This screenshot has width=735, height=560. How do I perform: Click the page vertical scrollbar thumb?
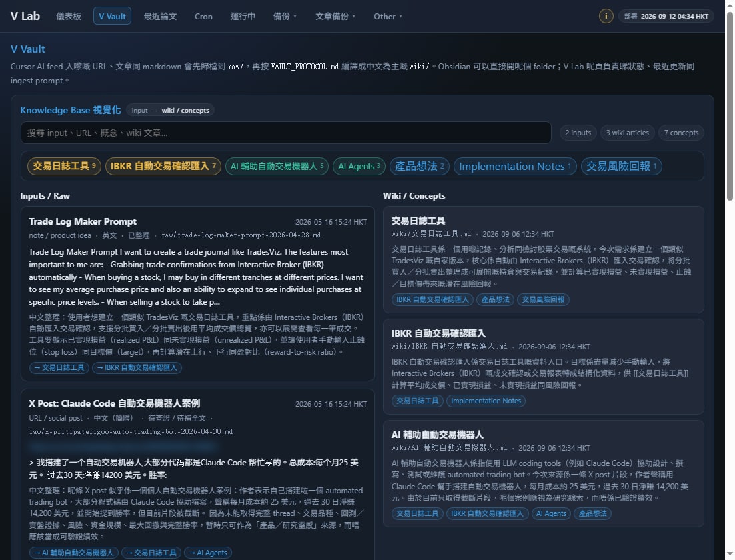(730, 107)
